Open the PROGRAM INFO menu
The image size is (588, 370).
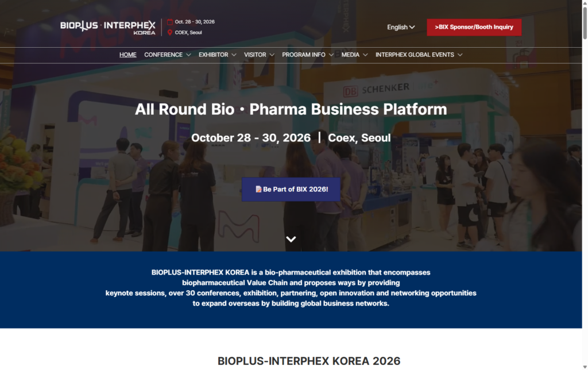(x=308, y=55)
